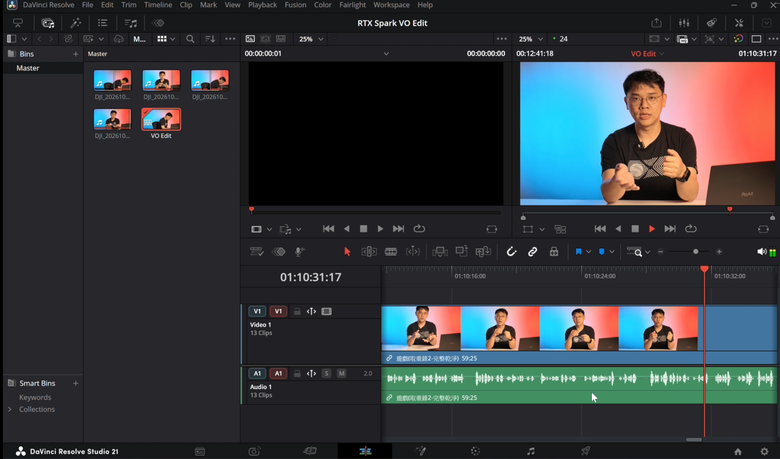780x459 pixels.
Task: Open source viewer 25% zoom dropdown
Action: [x=311, y=39]
